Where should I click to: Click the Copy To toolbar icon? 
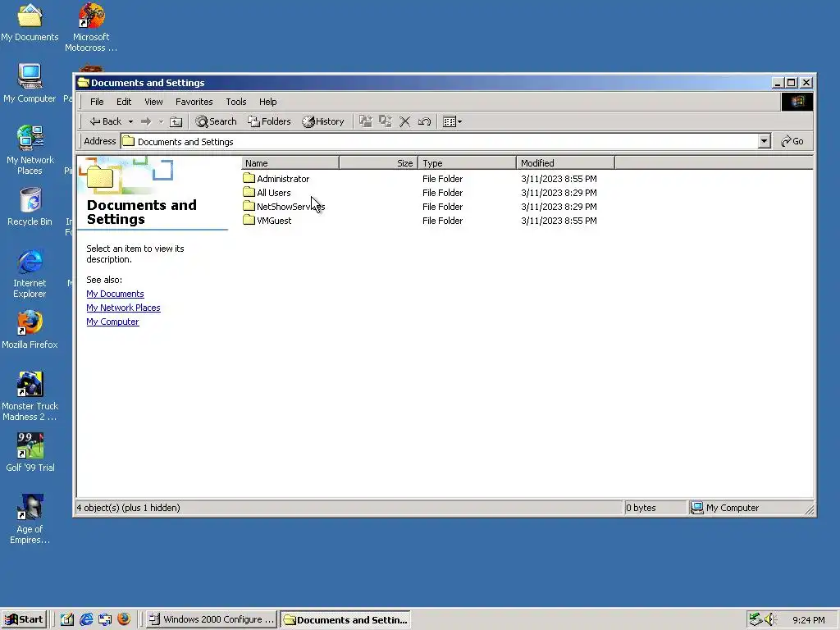[386, 121]
